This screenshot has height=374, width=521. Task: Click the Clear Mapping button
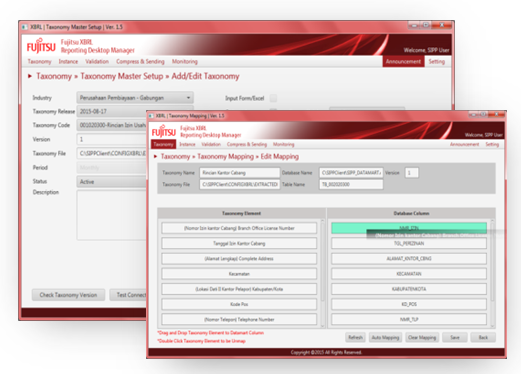[422, 337]
